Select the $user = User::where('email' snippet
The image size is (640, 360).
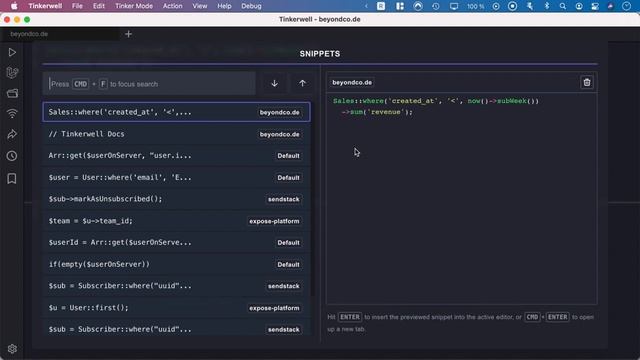tap(176, 178)
